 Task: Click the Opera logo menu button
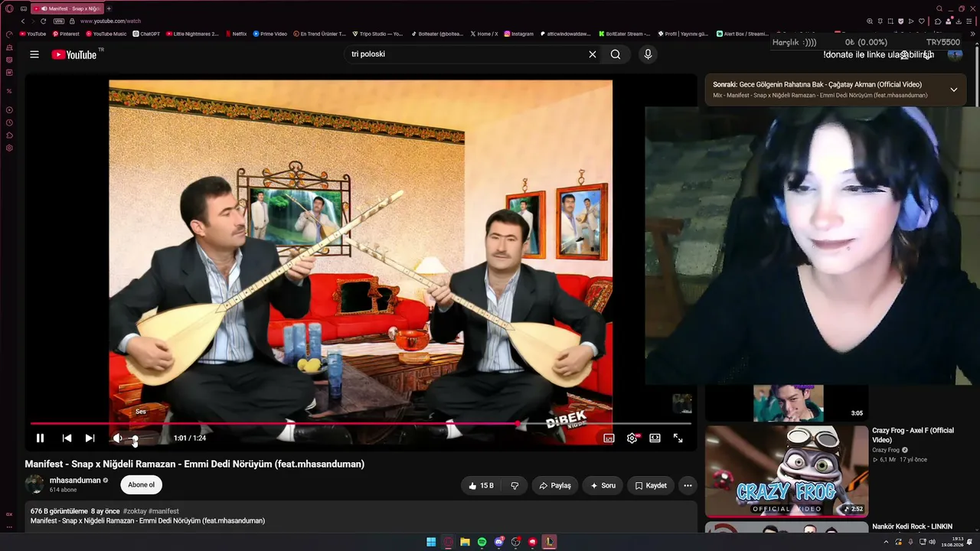tap(9, 8)
